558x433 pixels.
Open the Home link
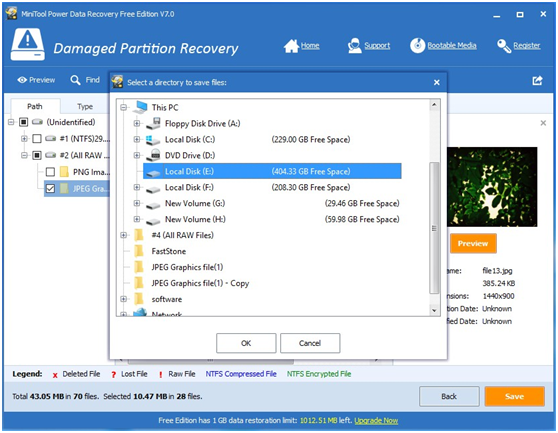point(310,46)
